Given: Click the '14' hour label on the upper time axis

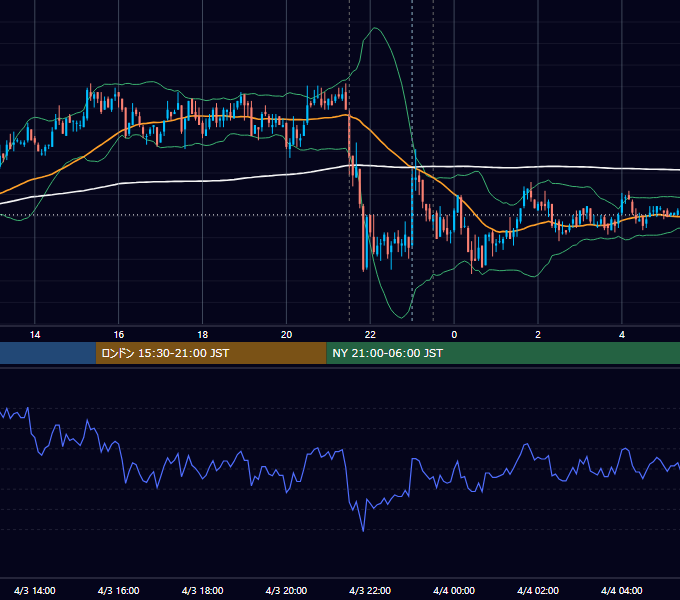Looking at the screenshot, I should pyautogui.click(x=35, y=335).
